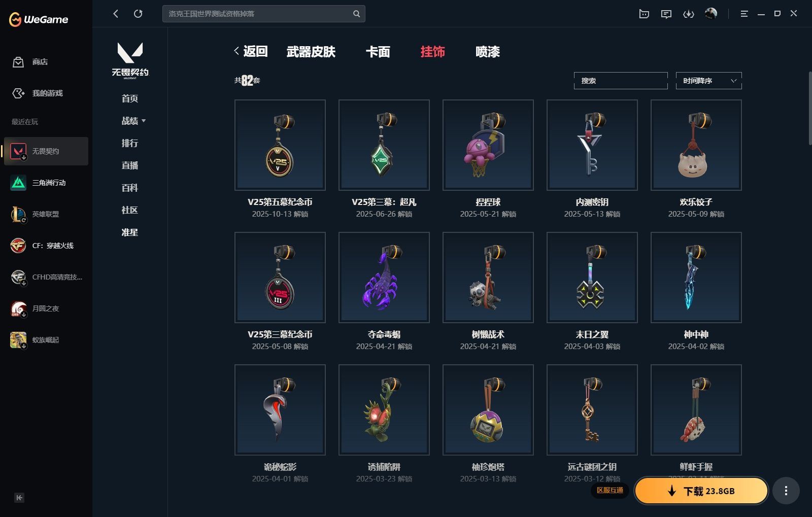The width and height of the screenshot is (812, 517).
Task: Open the three-dot options next to download
Action: 786,491
